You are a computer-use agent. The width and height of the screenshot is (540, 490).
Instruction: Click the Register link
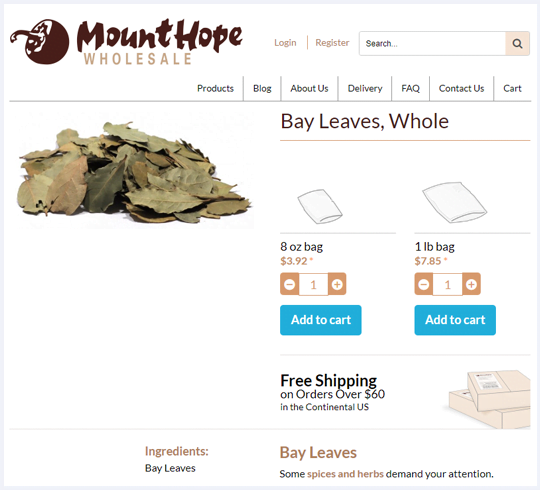point(332,43)
